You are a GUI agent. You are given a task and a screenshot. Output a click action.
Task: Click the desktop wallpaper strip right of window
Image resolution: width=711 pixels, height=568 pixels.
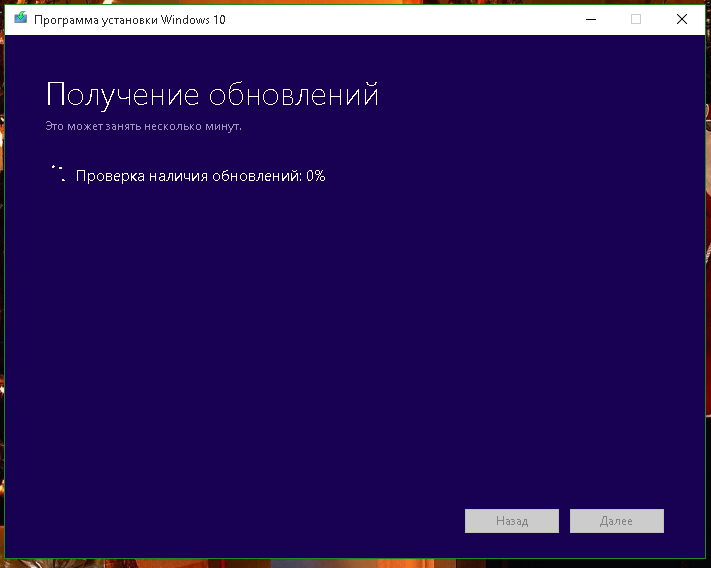pyautogui.click(x=708, y=300)
